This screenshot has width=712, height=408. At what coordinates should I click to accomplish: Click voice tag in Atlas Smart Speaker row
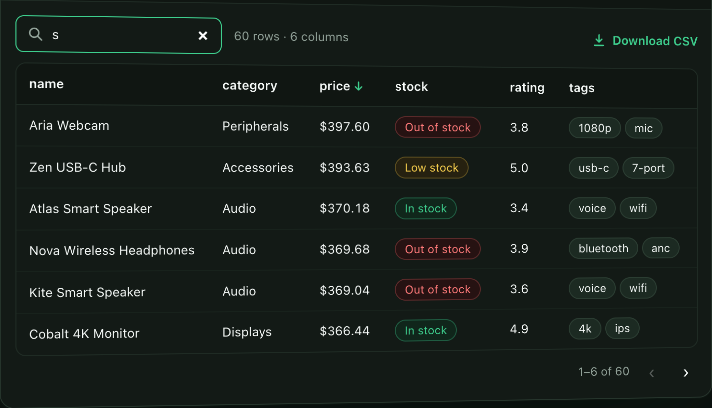click(x=592, y=208)
